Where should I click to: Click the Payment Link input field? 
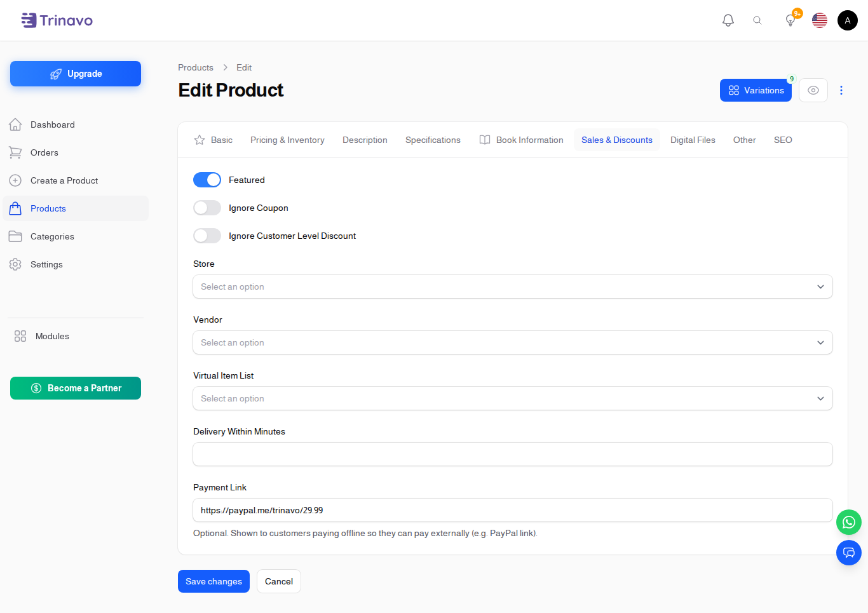coord(513,510)
